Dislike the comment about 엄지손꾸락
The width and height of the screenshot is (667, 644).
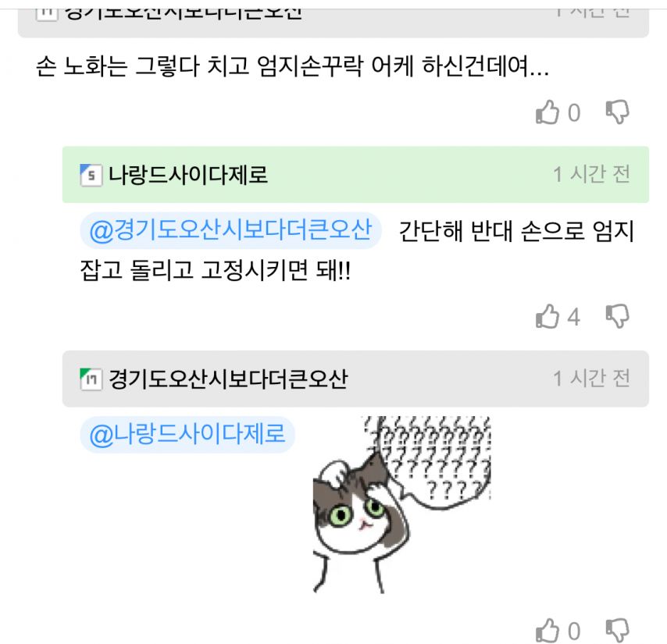tap(617, 112)
